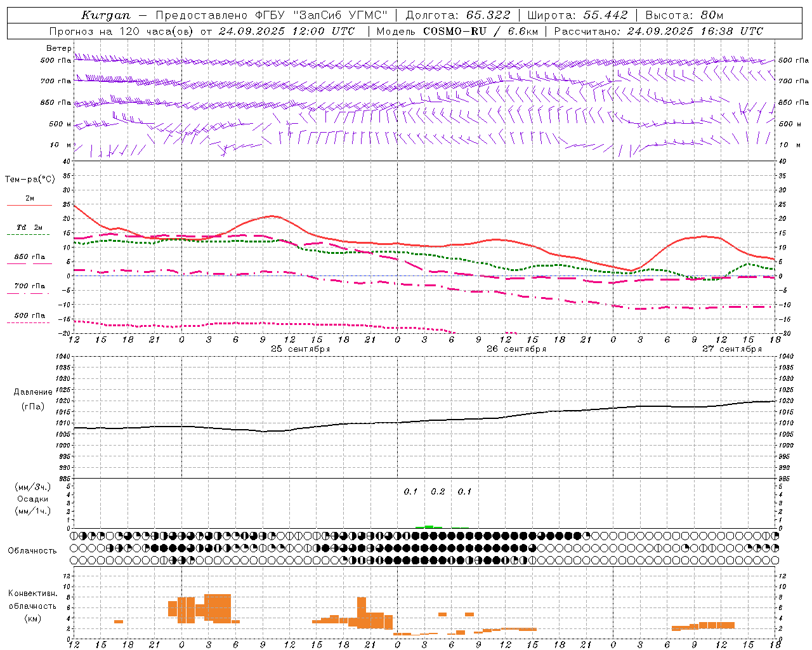Click the "(мм/3ч.)" precipitation unit label
The width and height of the screenshot is (812, 650).
[x=33, y=487]
